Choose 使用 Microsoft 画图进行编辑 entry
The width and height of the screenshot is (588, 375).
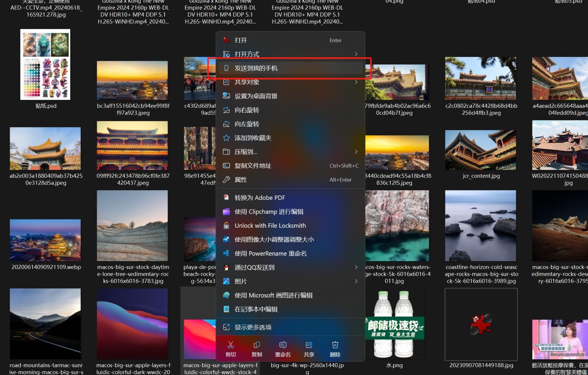pos(291,295)
